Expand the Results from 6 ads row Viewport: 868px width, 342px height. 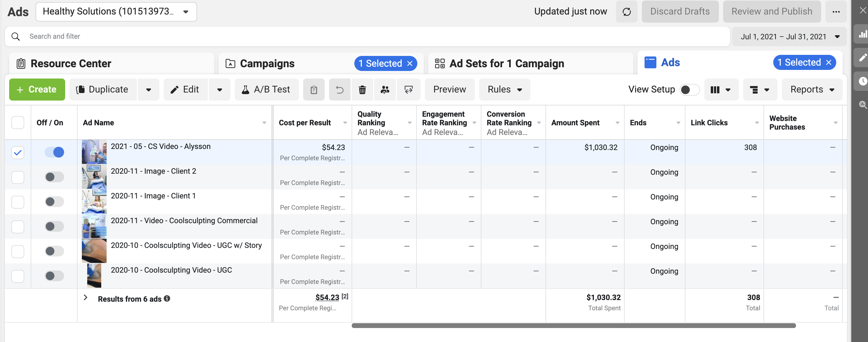(86, 298)
